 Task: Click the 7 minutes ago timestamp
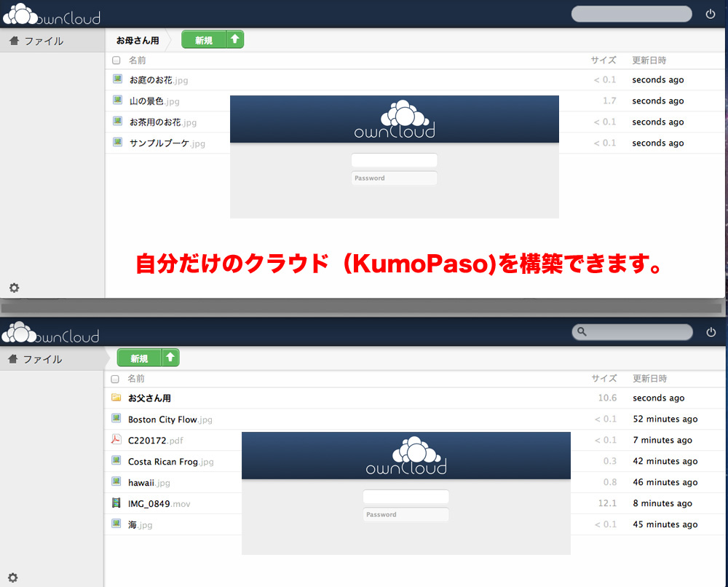(x=662, y=440)
